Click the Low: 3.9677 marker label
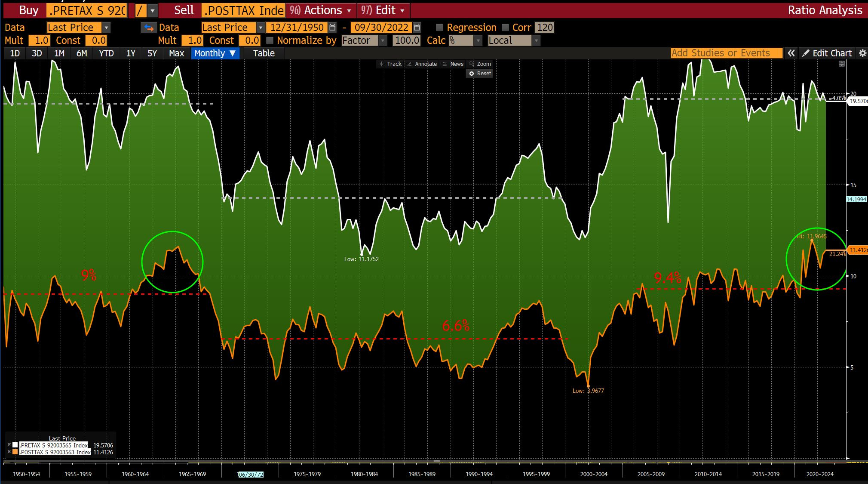The height and width of the screenshot is (484, 868). pyautogui.click(x=588, y=391)
